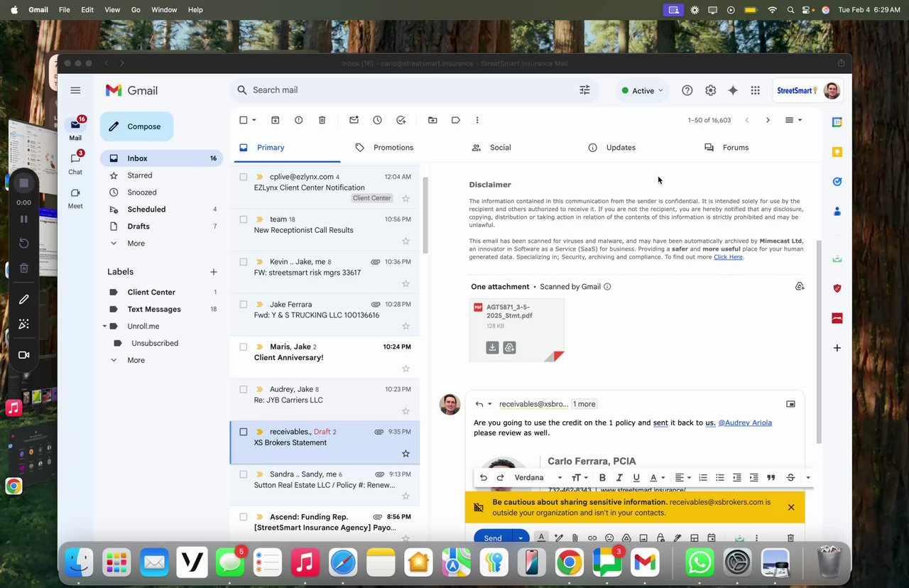Screen dimensions: 909x588
Task: Archive the selected conversation
Action: point(276,120)
